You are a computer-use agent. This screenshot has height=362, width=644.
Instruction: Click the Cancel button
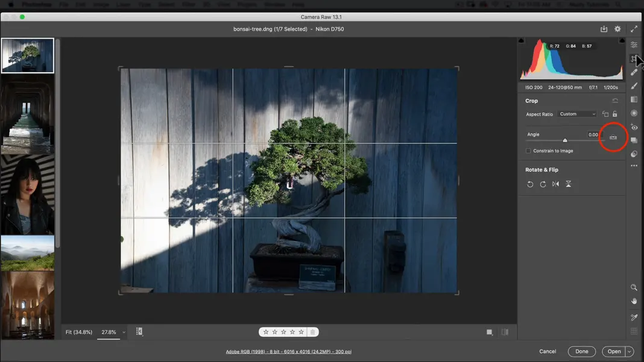(x=548, y=351)
